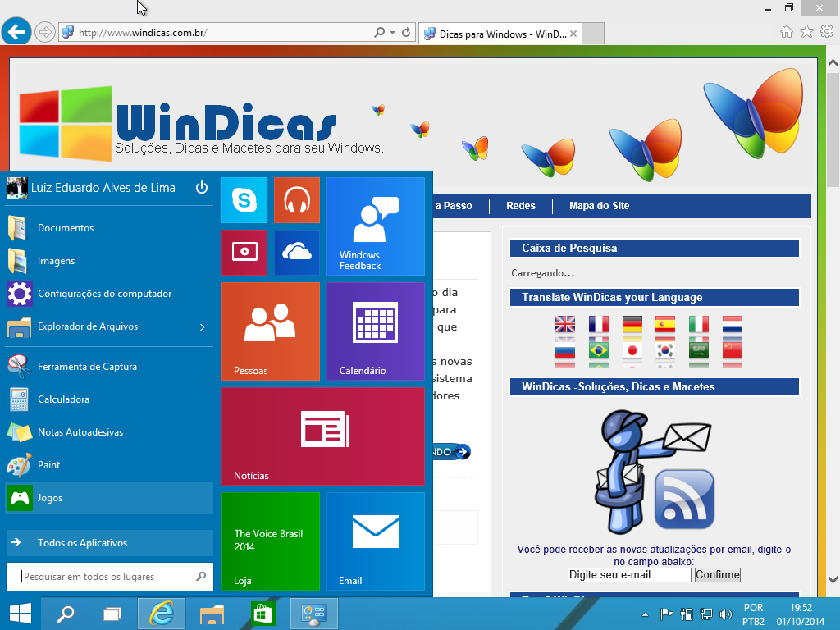Viewport: 840px width, 630px height.
Task: Open the Video tile
Action: [244, 253]
